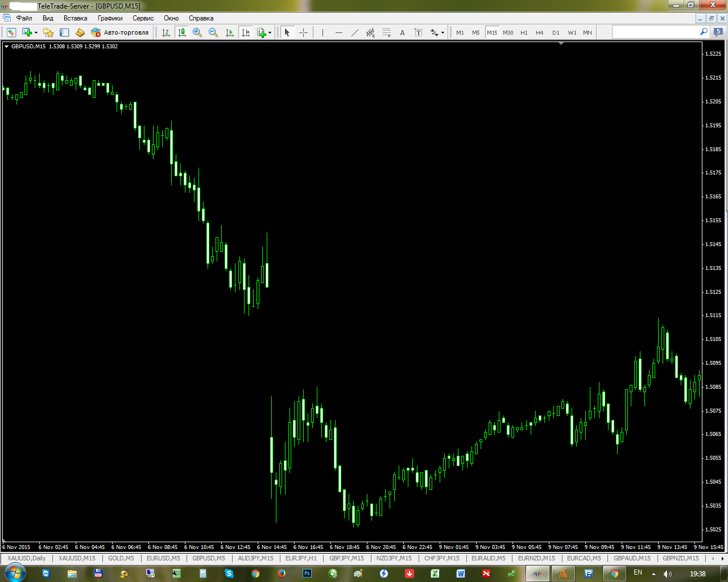Switch timeframe to H1

point(524,32)
